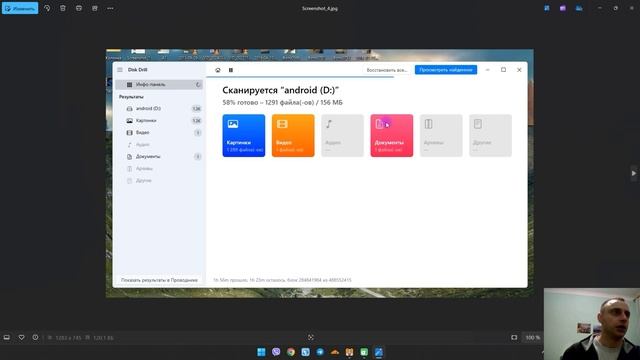Open file info with the info icon
The image size is (640, 360).
36,338
